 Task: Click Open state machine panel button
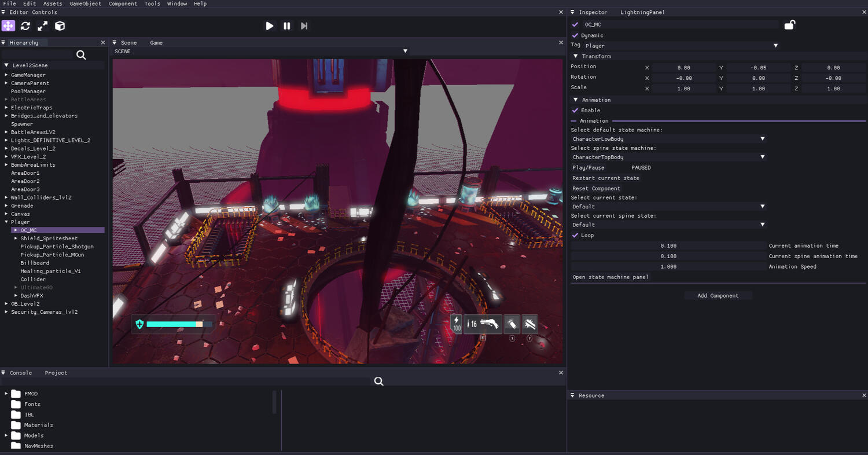[x=610, y=277]
